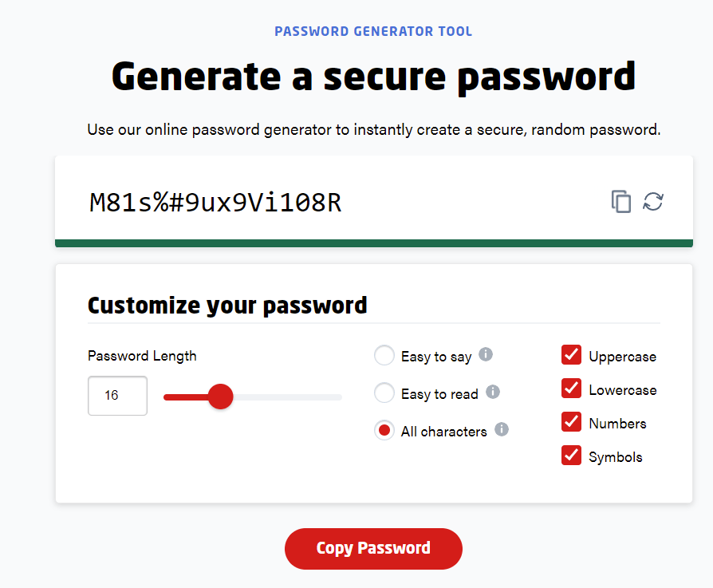Click the Copy Password button

pyautogui.click(x=373, y=548)
